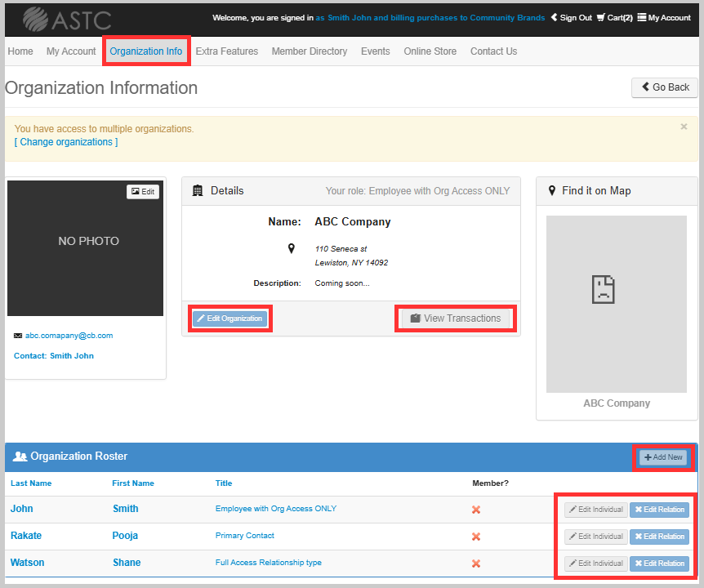Click member X icon in Watson row
Viewport: 704px width, 588px height.
point(476,563)
